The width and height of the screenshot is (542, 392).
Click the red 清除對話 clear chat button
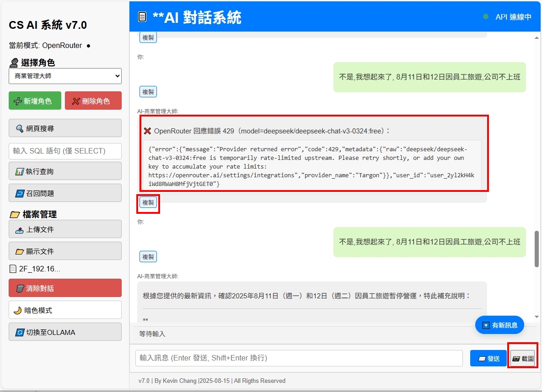click(x=65, y=288)
